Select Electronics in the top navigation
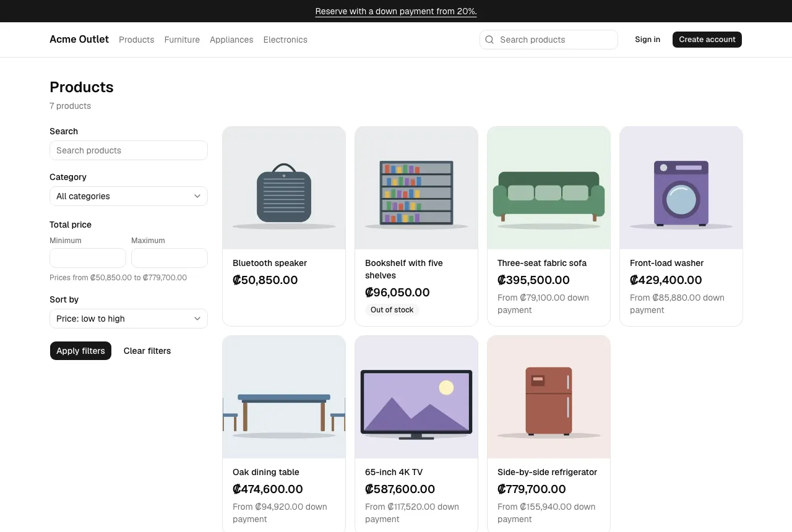The height and width of the screenshot is (532, 792). [x=285, y=40]
